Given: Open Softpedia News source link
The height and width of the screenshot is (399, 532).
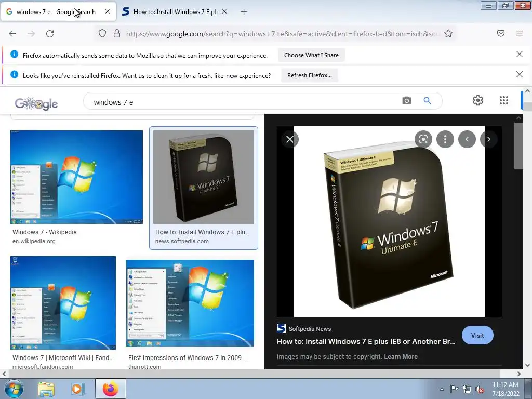Looking at the screenshot, I should pyautogui.click(x=303, y=328).
